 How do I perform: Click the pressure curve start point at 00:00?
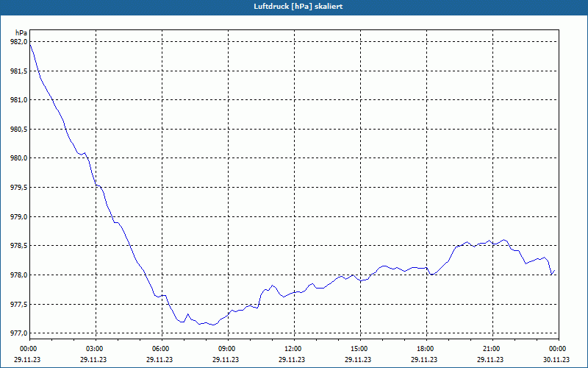pos(30,44)
